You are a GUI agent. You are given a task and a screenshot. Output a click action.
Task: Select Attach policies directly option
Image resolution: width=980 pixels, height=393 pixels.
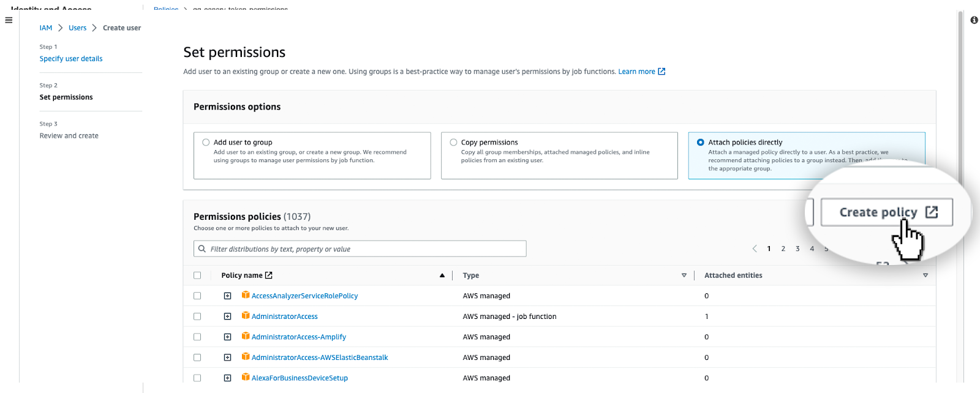pos(701,142)
